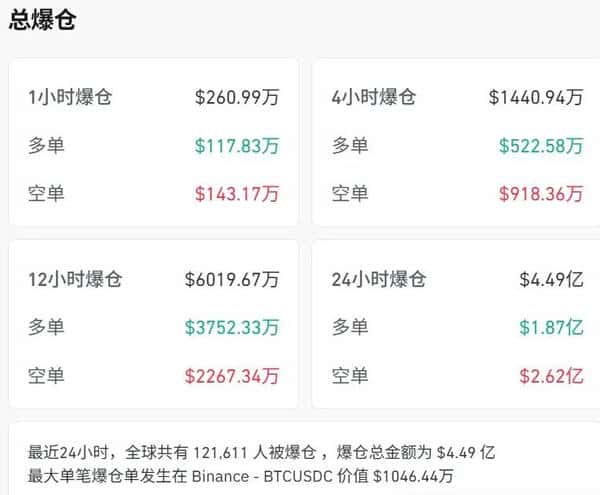This screenshot has height=495, width=600.
Task: Click the green $3752.33万 long value
Action: click(x=232, y=327)
